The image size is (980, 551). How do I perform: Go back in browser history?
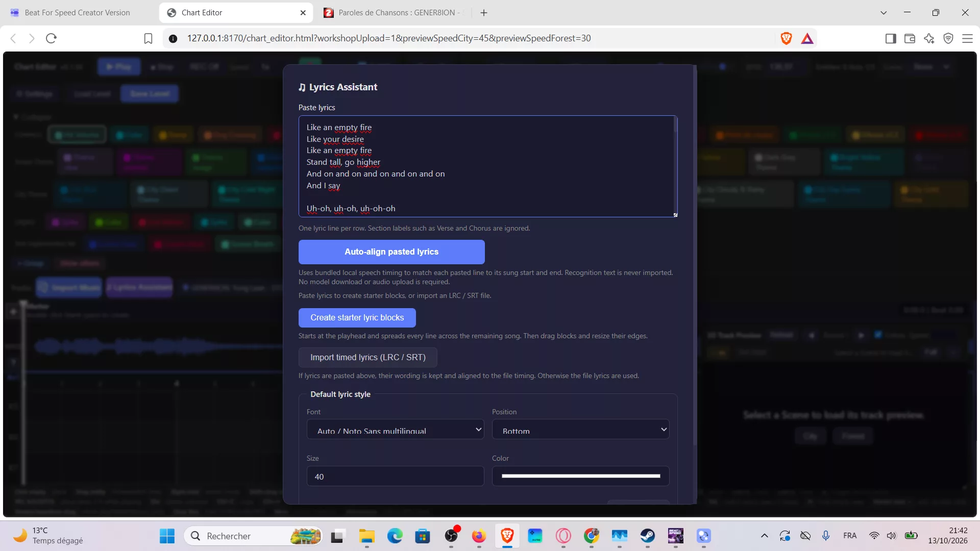click(14, 38)
